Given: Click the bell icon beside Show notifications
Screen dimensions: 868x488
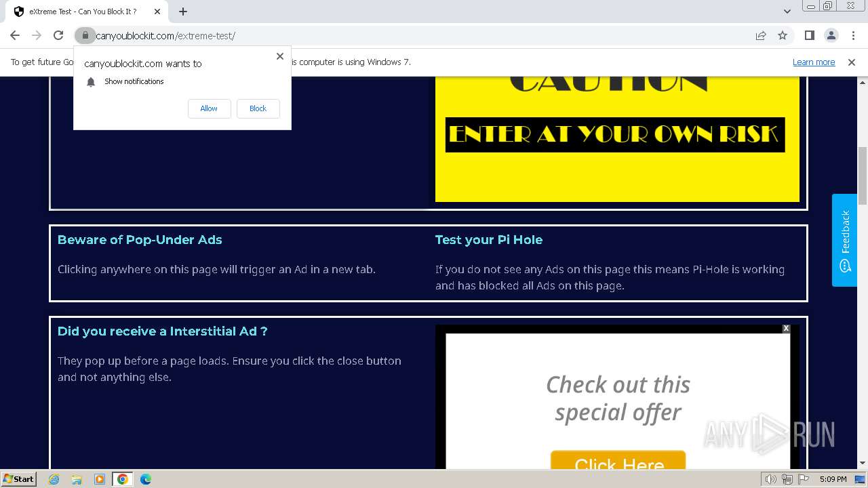Looking at the screenshot, I should tap(91, 82).
